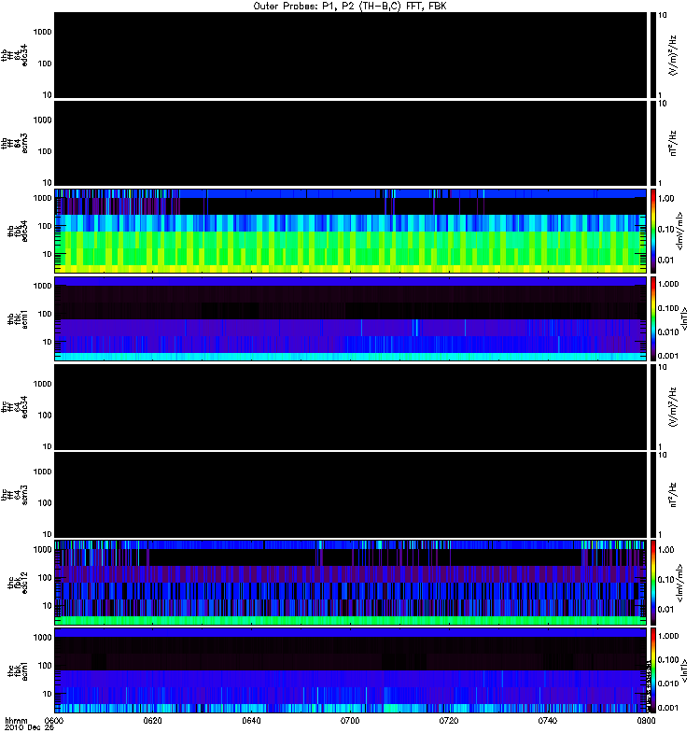Click the 0800 time axis label
700x747 pixels.
(x=646, y=721)
